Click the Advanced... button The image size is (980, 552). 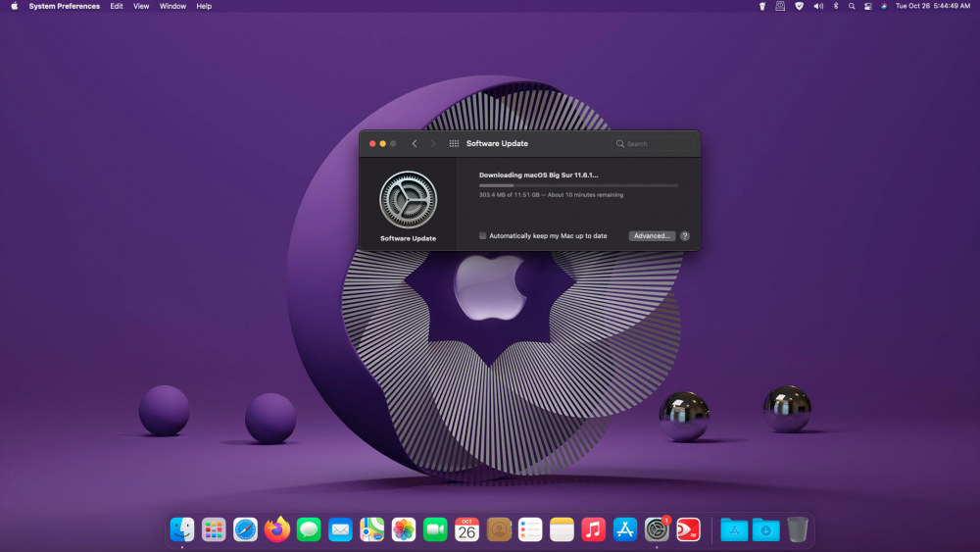(652, 236)
